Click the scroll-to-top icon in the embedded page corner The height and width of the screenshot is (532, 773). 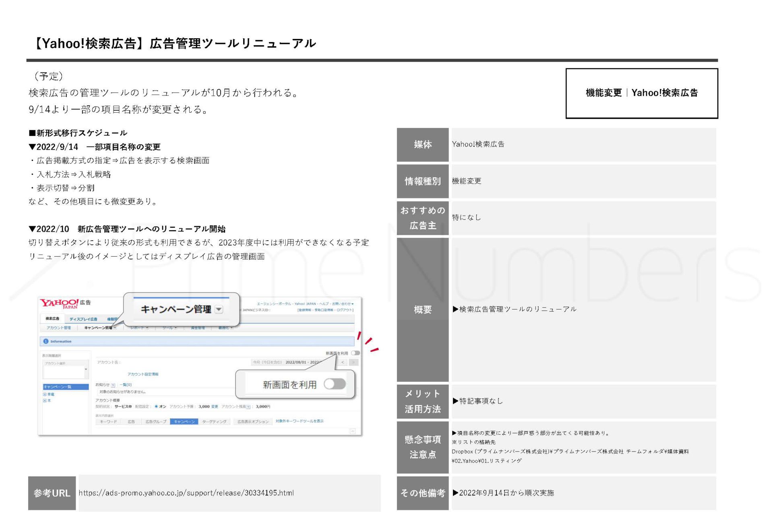353,431
